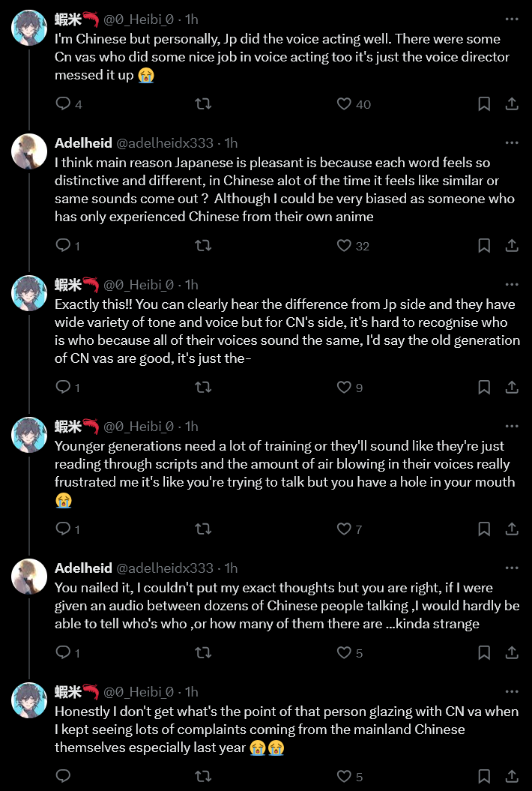
Task: Open Adelheid's profile name on 'You nailed it' tweet
Action: point(83,568)
